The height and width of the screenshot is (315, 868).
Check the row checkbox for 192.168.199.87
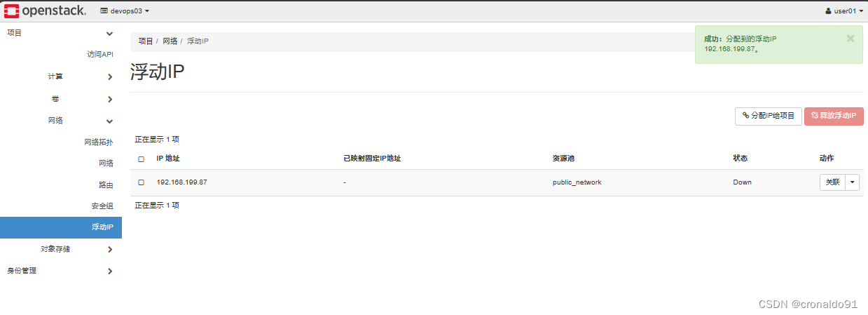click(142, 182)
